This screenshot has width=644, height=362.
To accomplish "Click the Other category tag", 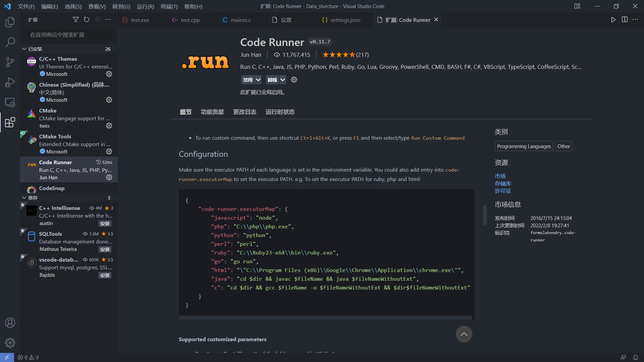I will pos(563,146).
